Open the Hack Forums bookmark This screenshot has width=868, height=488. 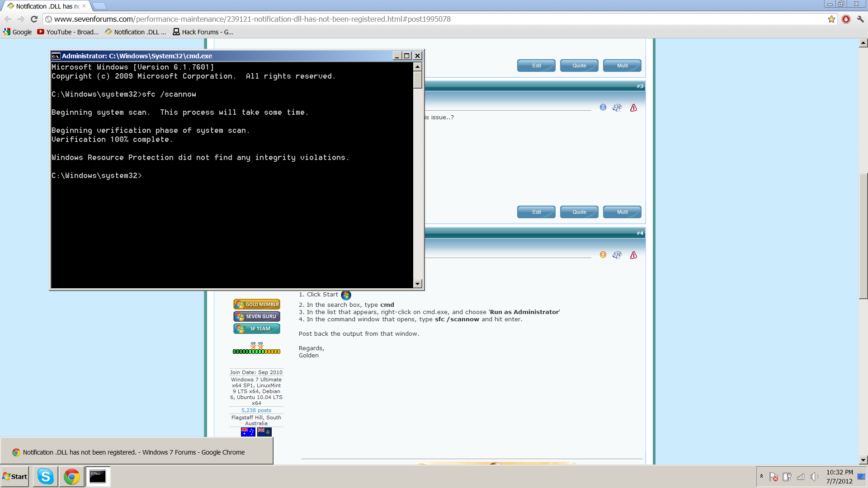[203, 32]
